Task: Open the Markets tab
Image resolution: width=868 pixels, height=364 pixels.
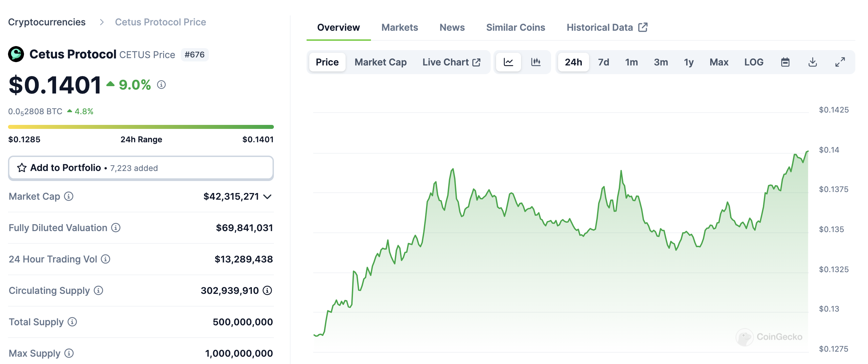Action: 399,27
